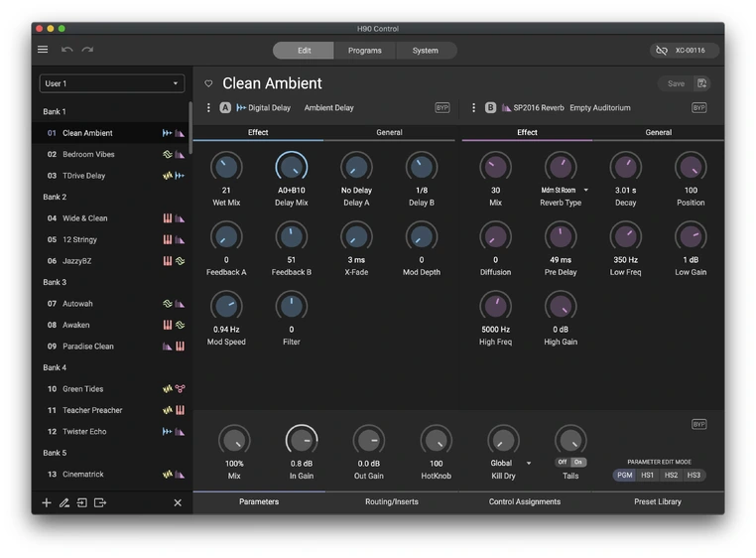Open the three-dot menu for algorithm A
The image size is (756, 558).
[208, 107]
